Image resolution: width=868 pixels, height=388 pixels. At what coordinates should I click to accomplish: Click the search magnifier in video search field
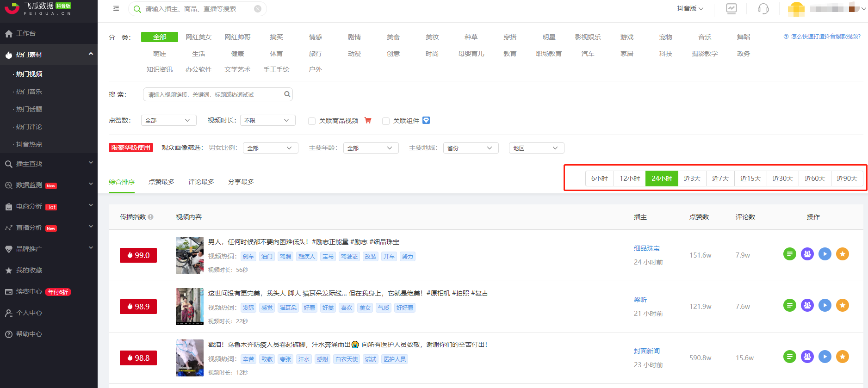click(287, 94)
